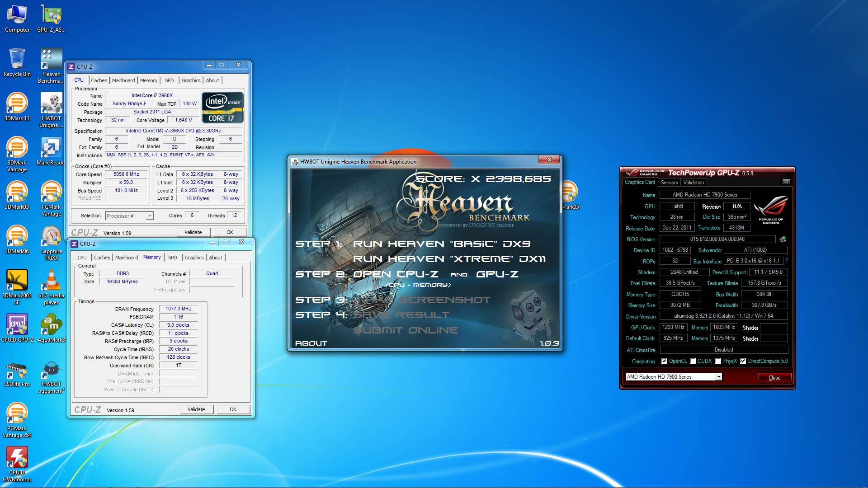The width and height of the screenshot is (868, 488).
Task: Toggle the CUDA checkbox in GPU-Z
Action: point(693,361)
